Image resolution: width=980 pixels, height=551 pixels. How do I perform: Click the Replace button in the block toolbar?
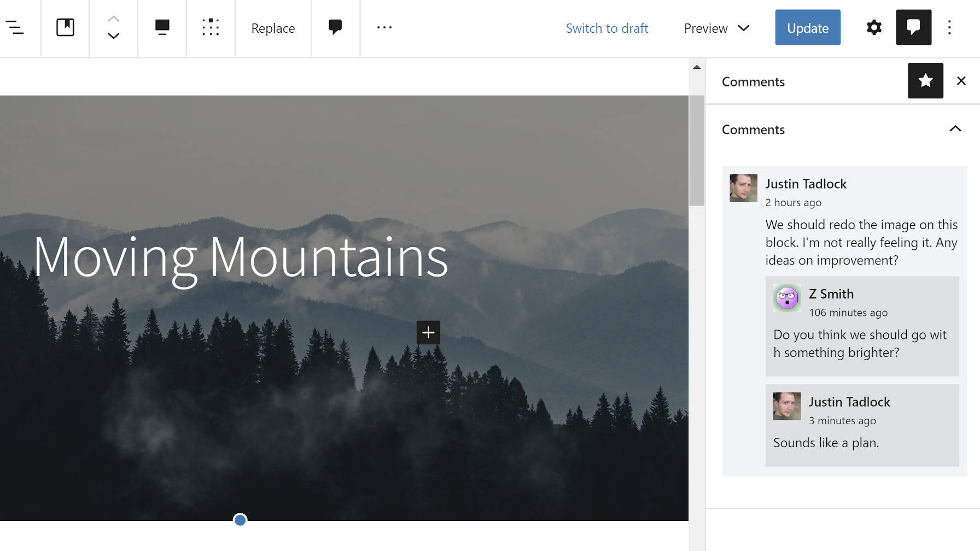point(273,28)
